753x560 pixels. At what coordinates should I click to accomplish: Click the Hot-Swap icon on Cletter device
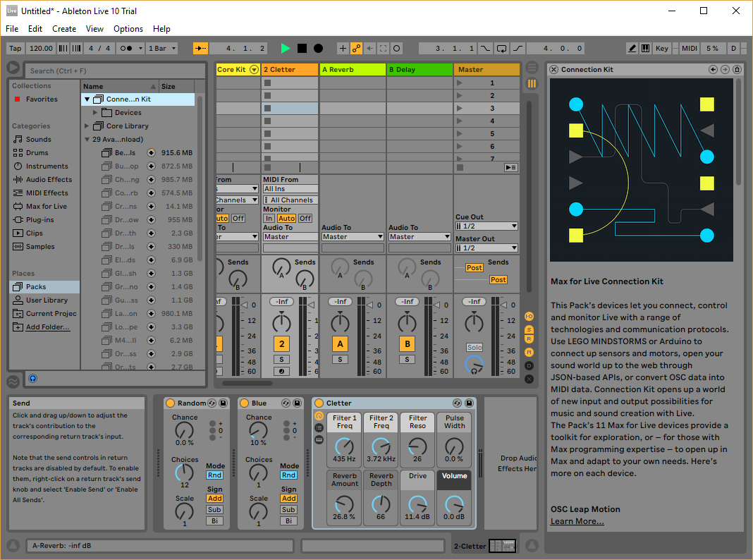[x=457, y=403]
